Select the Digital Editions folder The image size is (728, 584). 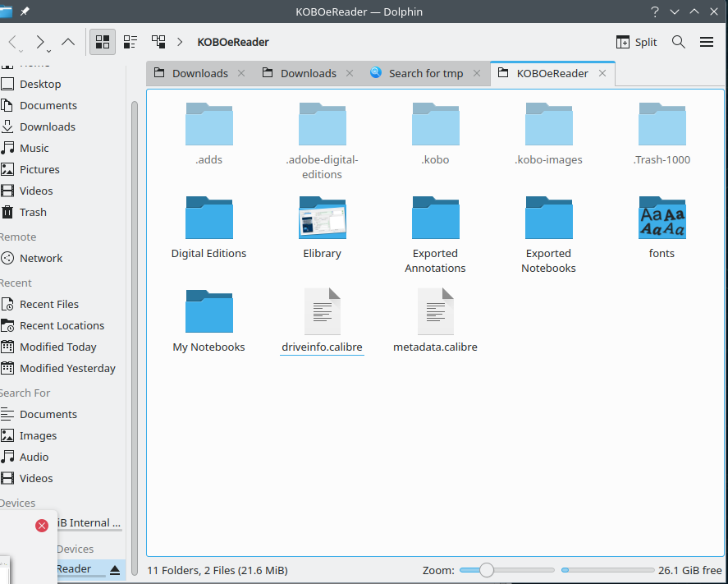209,228
